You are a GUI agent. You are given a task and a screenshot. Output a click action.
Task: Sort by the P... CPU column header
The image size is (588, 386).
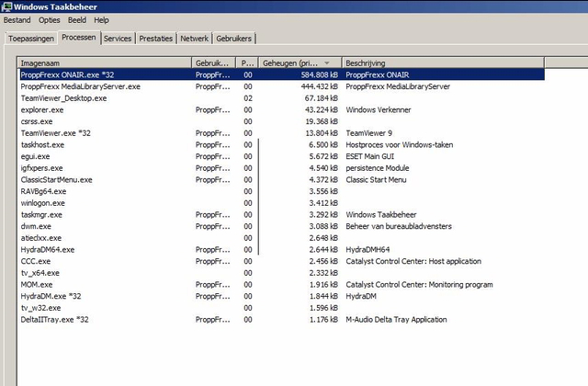point(247,63)
